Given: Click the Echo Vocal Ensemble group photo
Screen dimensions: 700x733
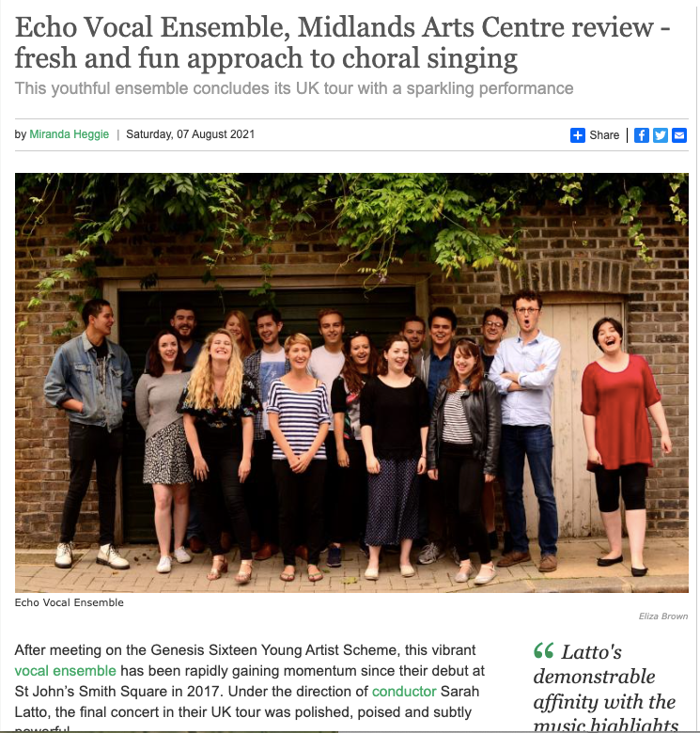Looking at the screenshot, I should pos(351,382).
